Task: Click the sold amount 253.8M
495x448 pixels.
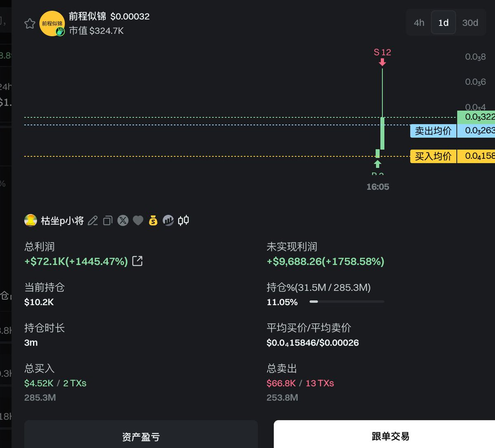Action: (282, 398)
